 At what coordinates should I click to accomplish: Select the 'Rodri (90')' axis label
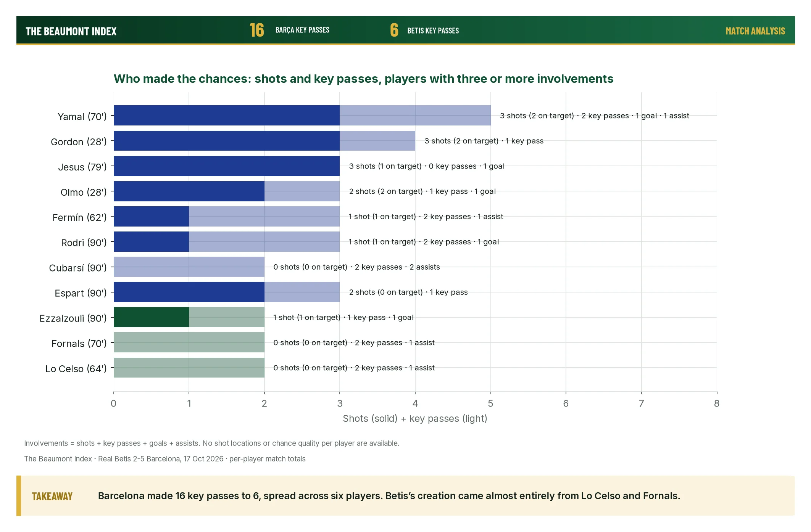(84, 242)
